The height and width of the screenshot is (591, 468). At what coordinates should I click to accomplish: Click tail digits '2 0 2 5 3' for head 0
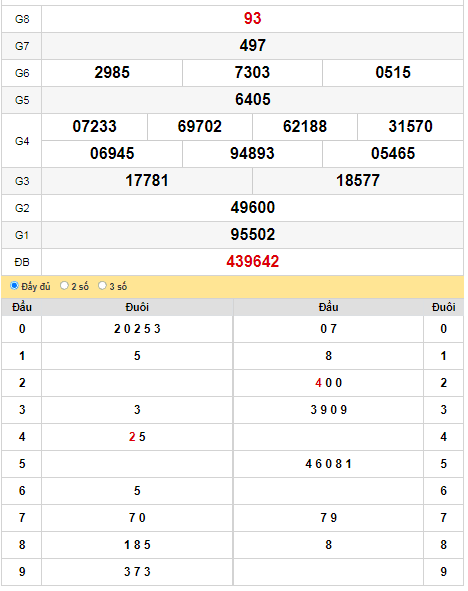[x=137, y=329]
